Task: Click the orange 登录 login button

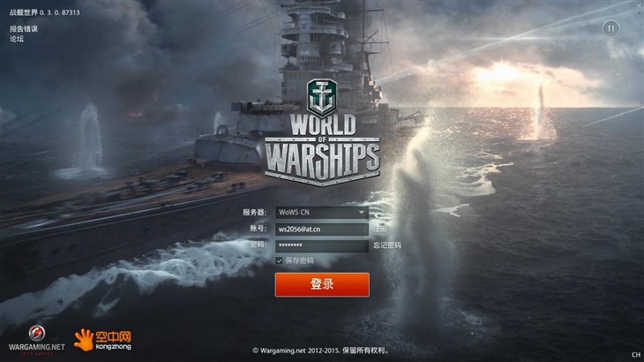Action: [322, 284]
